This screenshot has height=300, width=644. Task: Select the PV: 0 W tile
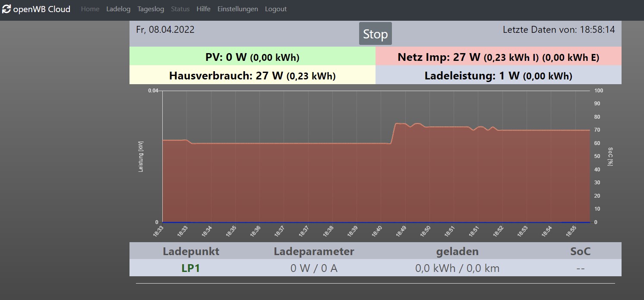tap(253, 57)
